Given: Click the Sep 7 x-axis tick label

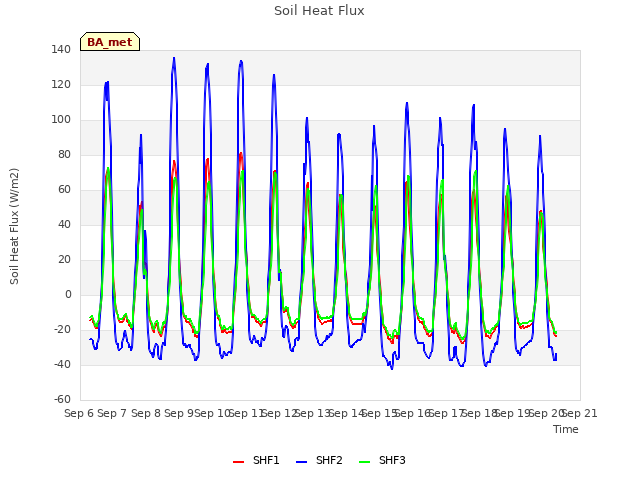Looking at the screenshot, I should pyautogui.click(x=112, y=413).
